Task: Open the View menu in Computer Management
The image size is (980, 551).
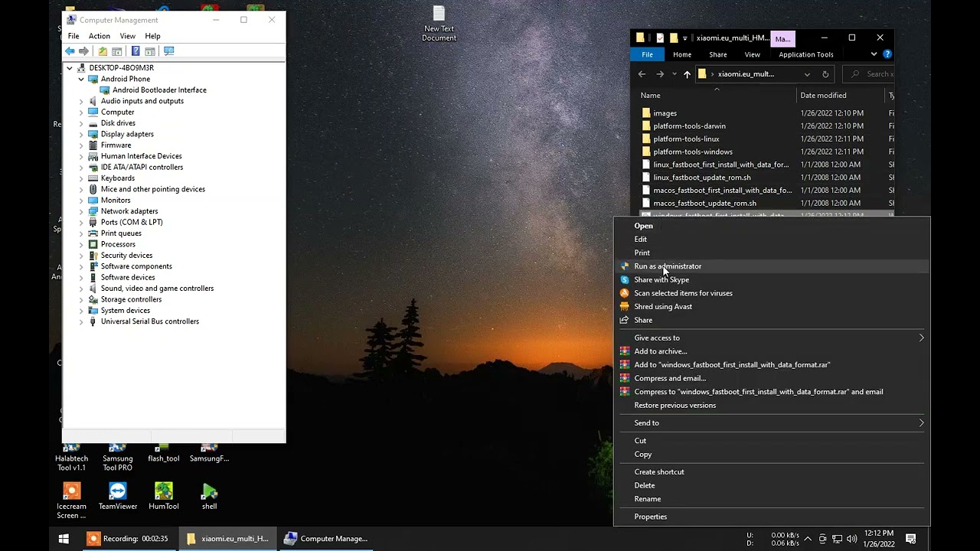Action: click(x=128, y=36)
